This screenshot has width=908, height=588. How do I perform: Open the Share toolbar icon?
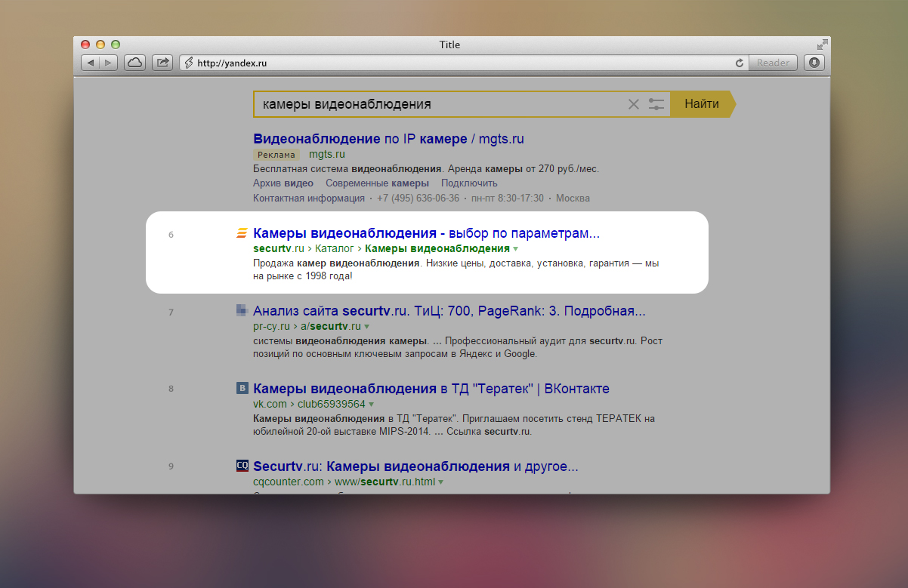[x=162, y=63]
